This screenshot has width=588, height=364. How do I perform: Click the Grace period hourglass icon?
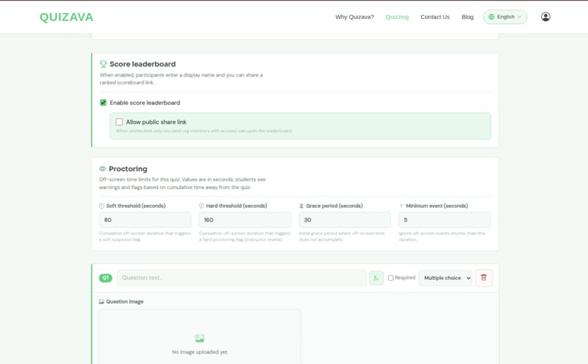coord(301,206)
